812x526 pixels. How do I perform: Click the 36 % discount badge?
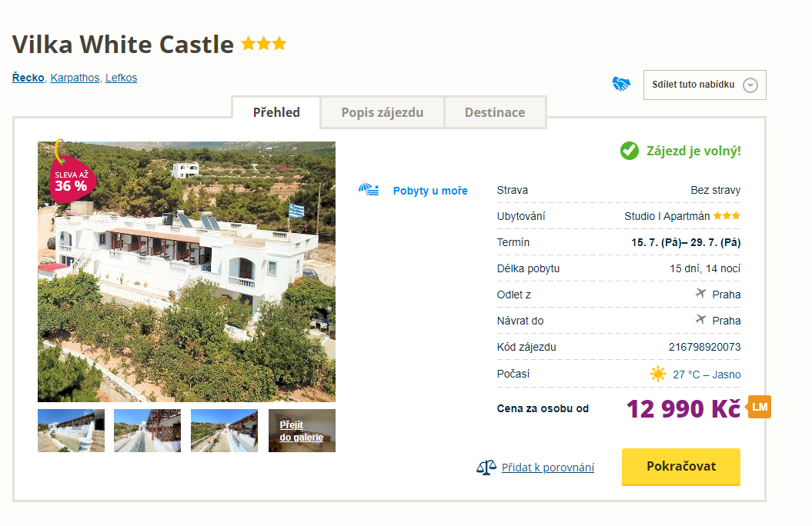tap(72, 180)
